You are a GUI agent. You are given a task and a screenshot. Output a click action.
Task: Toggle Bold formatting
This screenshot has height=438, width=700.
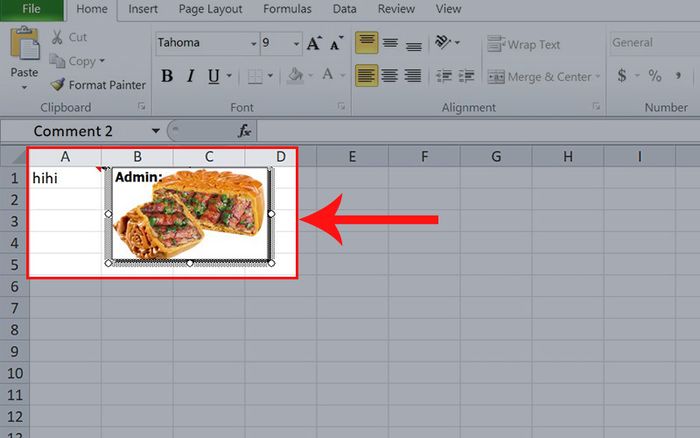(167, 76)
